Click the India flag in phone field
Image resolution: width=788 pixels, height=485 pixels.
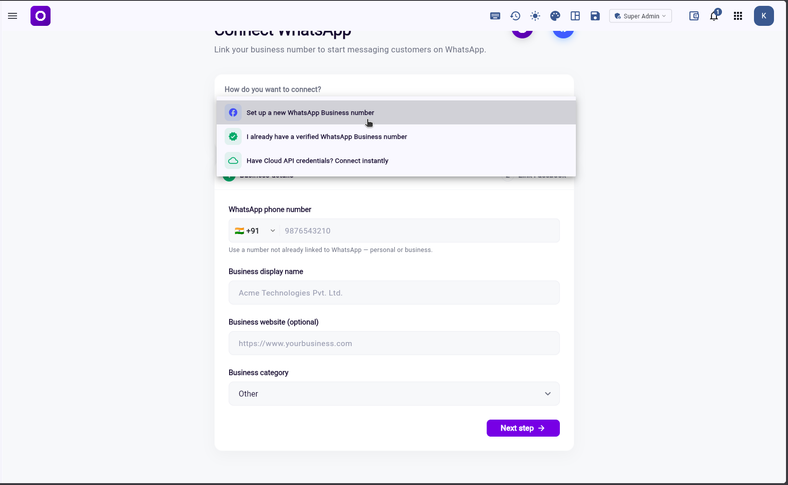(239, 231)
